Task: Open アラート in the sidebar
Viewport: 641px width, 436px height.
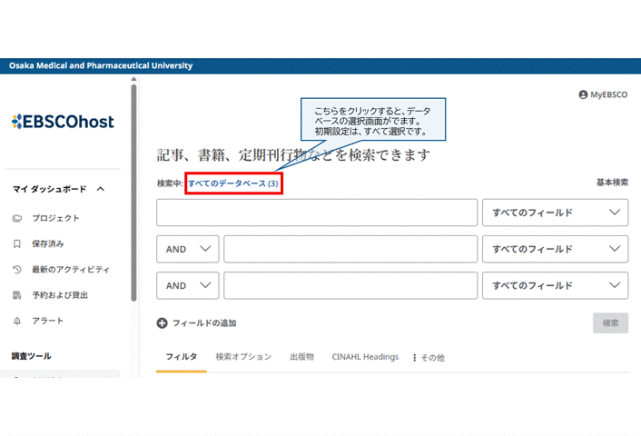Action: coord(48,321)
